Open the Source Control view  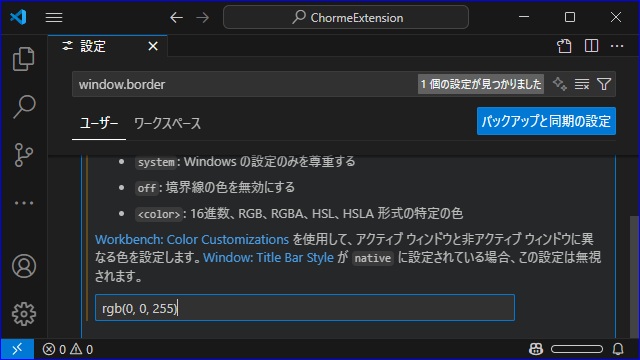pos(24,155)
